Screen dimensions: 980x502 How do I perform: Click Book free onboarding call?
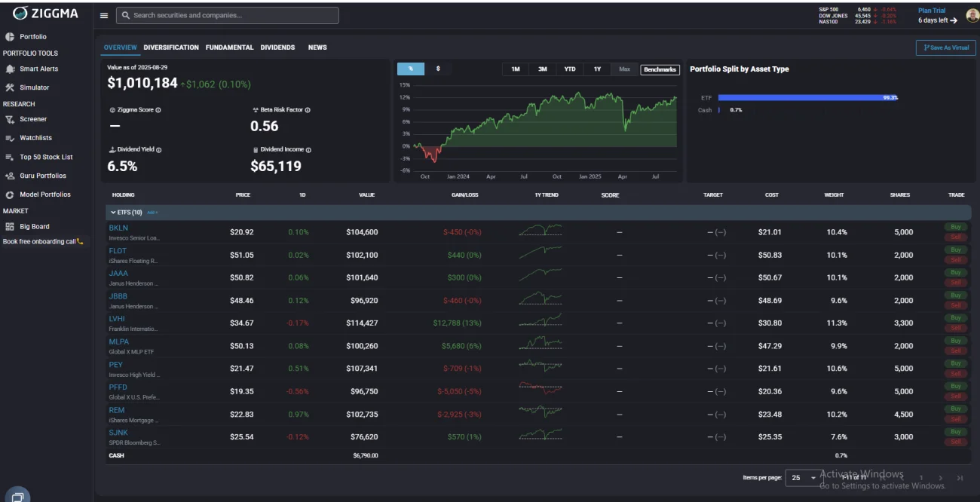coord(43,242)
